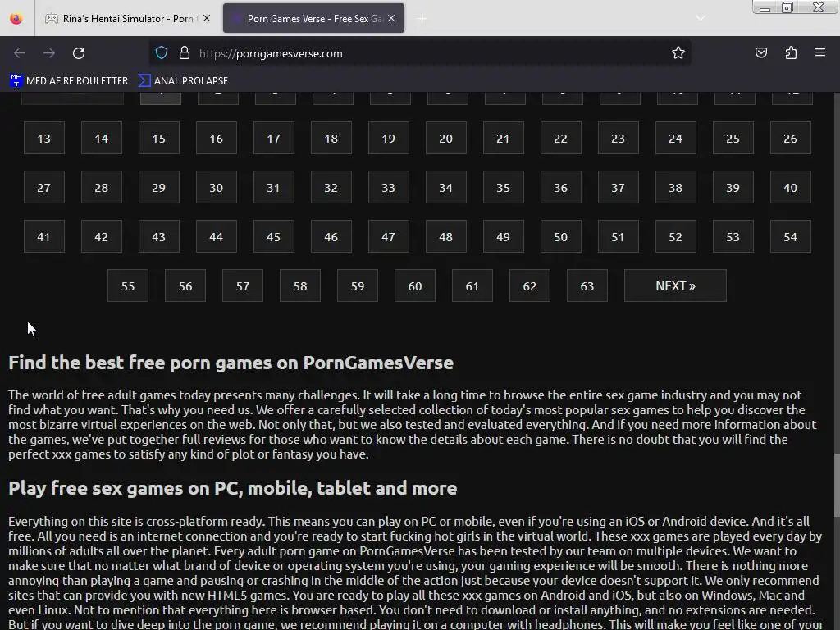Go to pagination page 15
The image size is (840, 630).
(x=158, y=138)
